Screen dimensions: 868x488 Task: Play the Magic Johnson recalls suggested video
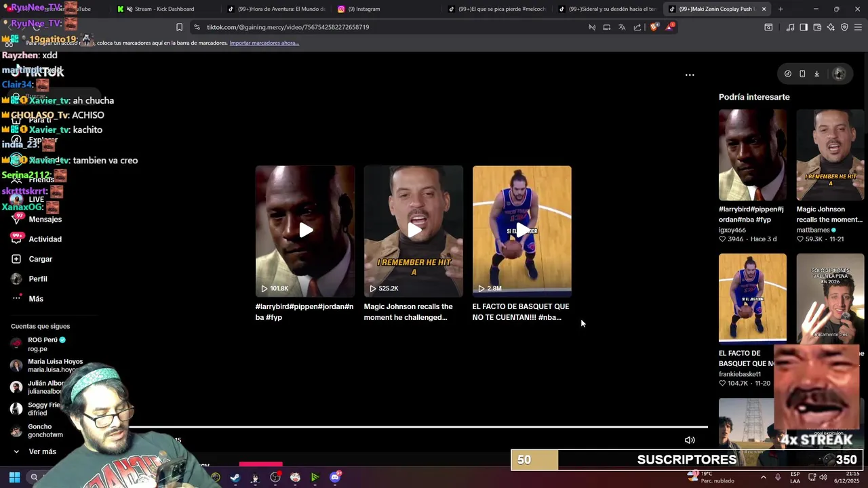click(414, 230)
